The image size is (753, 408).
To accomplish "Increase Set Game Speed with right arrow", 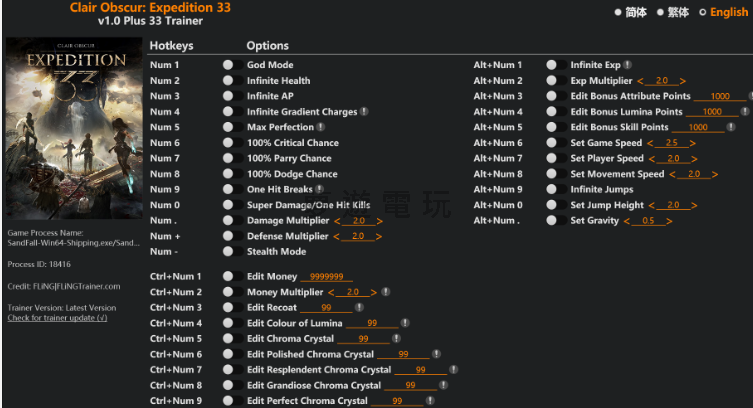I will [x=692, y=143].
